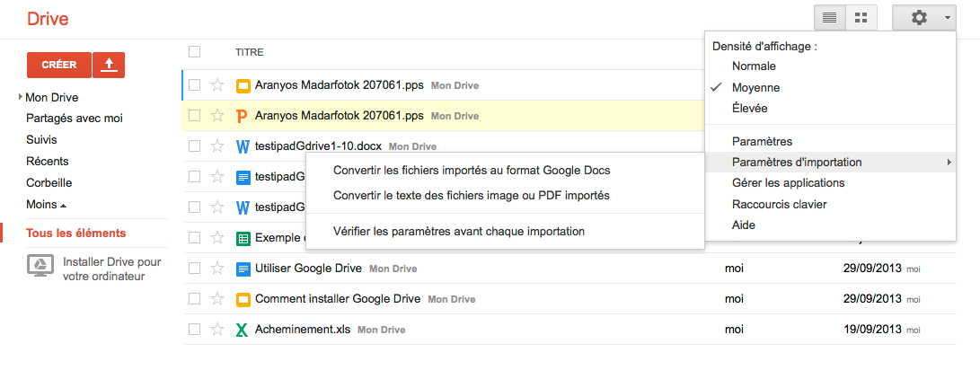This screenshot has height=379, width=980.
Task: Click the upload arrow button
Action: coord(109,65)
